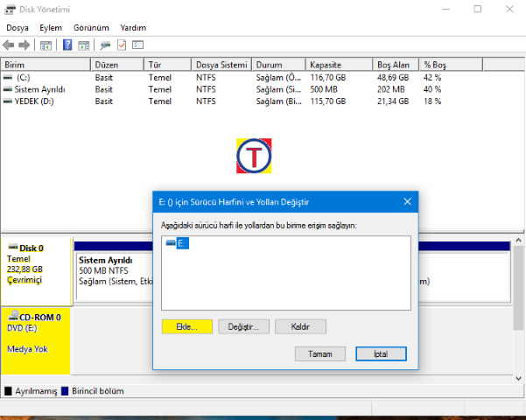526x420 pixels.
Task: Sort by the % Boş column header
Action: [x=451, y=65]
